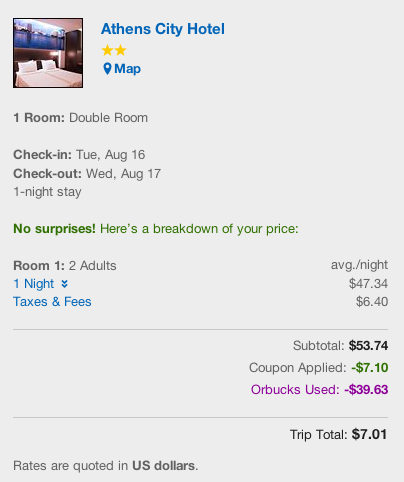Click the Check-in Tue, Aug 16 text
The height and width of the screenshot is (482, 404).
pos(79,155)
